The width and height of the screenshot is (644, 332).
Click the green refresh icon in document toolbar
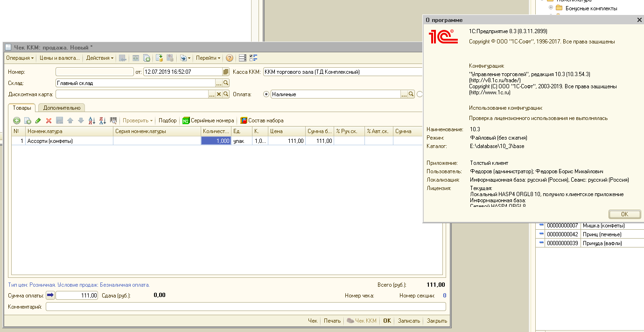pos(136,58)
